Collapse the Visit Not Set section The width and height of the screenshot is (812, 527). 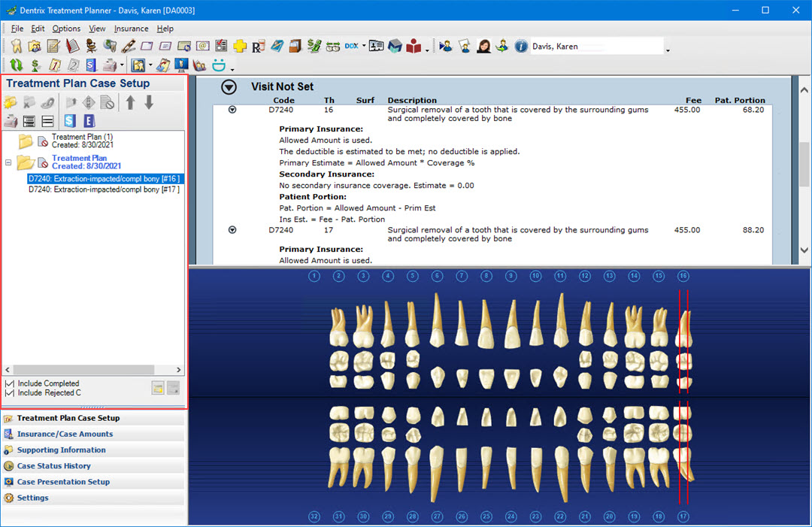click(x=229, y=87)
